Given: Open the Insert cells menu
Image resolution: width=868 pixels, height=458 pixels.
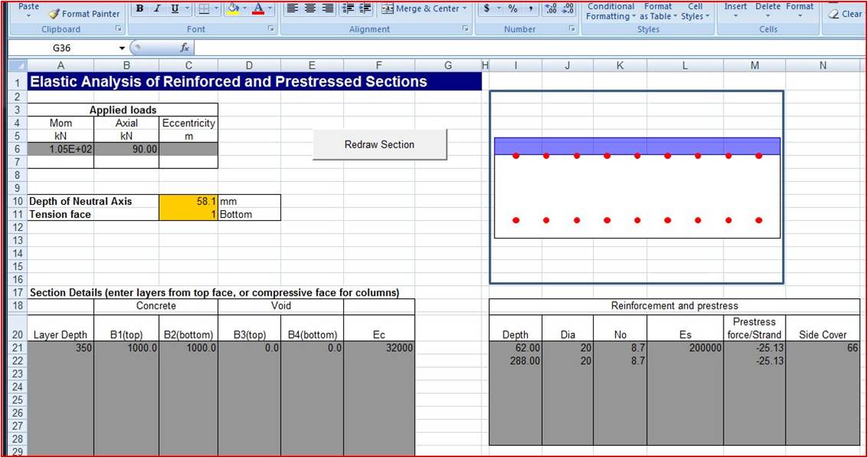Looking at the screenshot, I should (x=736, y=10).
